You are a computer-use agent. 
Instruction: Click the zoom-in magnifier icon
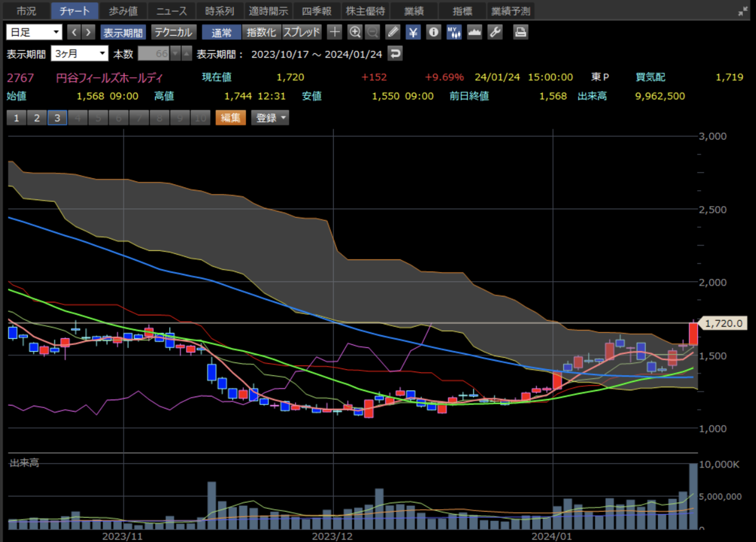[355, 32]
